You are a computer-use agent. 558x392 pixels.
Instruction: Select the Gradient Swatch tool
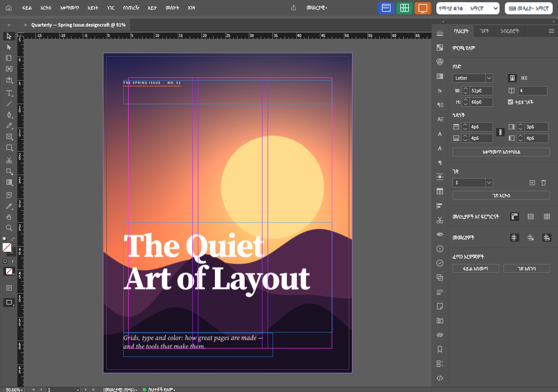[9, 182]
